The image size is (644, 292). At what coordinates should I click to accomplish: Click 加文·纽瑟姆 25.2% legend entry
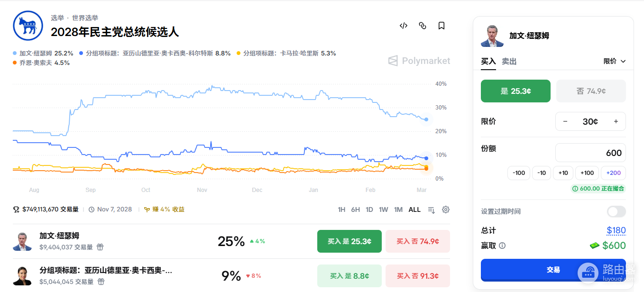tap(43, 53)
